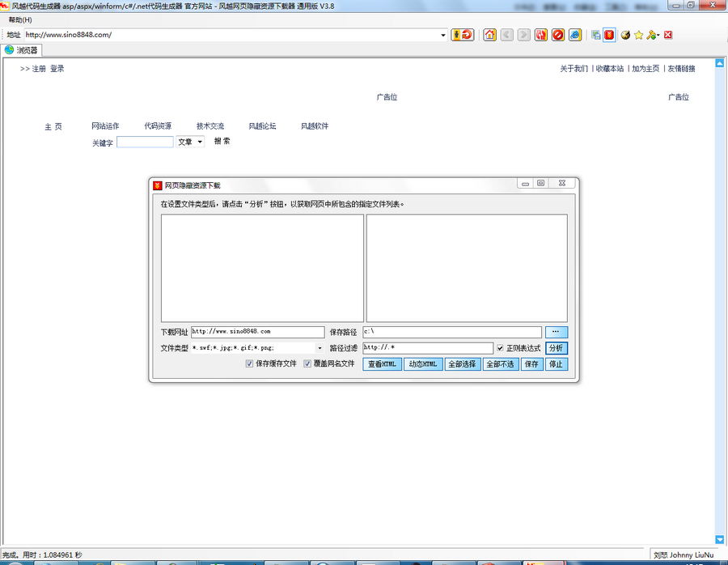Open the 文章 search category dropdown
This screenshot has width=728, height=565.
pos(200,142)
